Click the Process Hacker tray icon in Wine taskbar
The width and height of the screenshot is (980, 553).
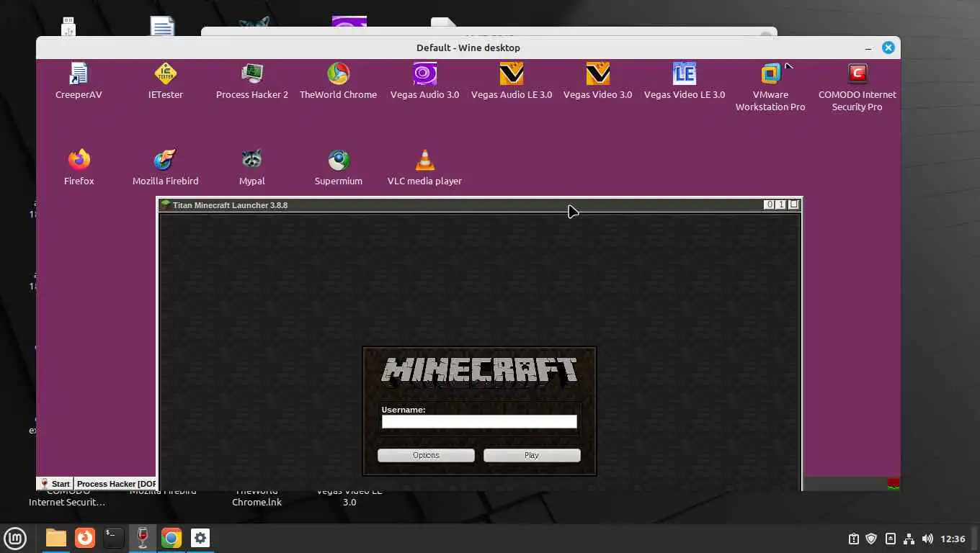coord(894,483)
